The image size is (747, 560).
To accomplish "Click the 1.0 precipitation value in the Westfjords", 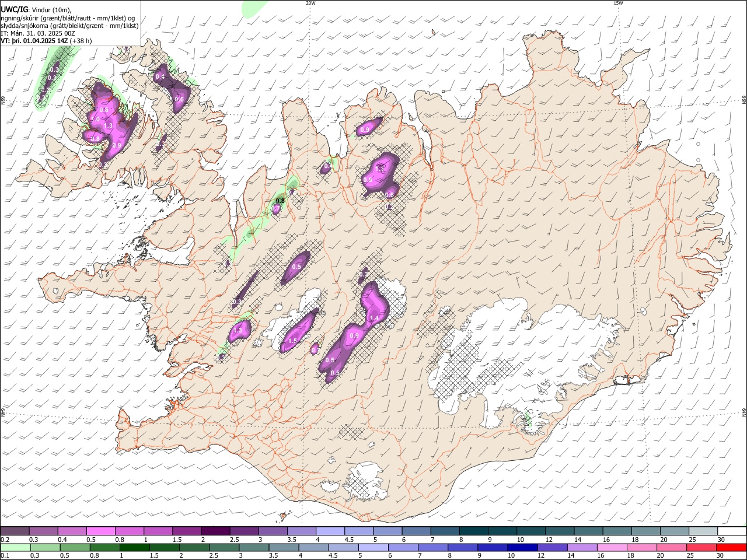I will click(x=95, y=119).
